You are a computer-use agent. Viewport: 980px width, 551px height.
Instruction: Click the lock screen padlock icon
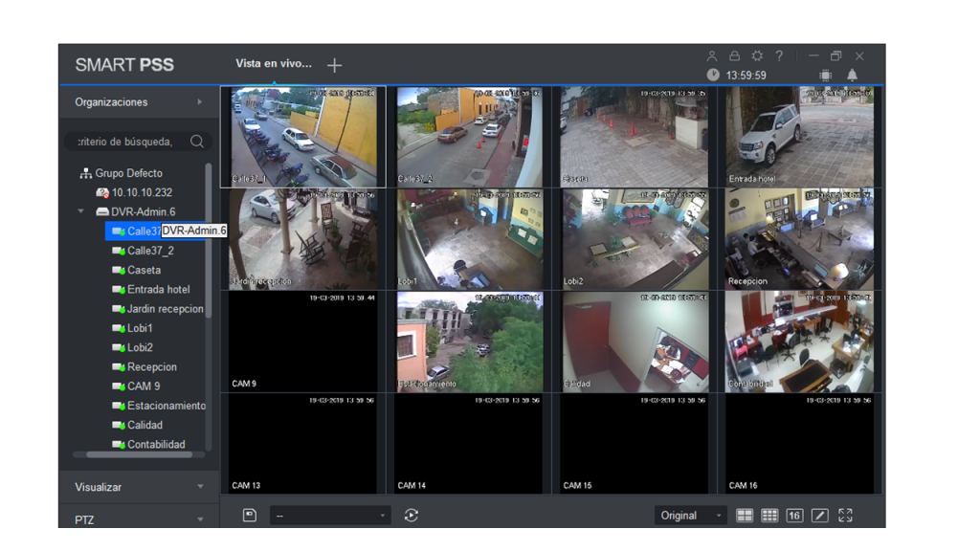tap(734, 56)
